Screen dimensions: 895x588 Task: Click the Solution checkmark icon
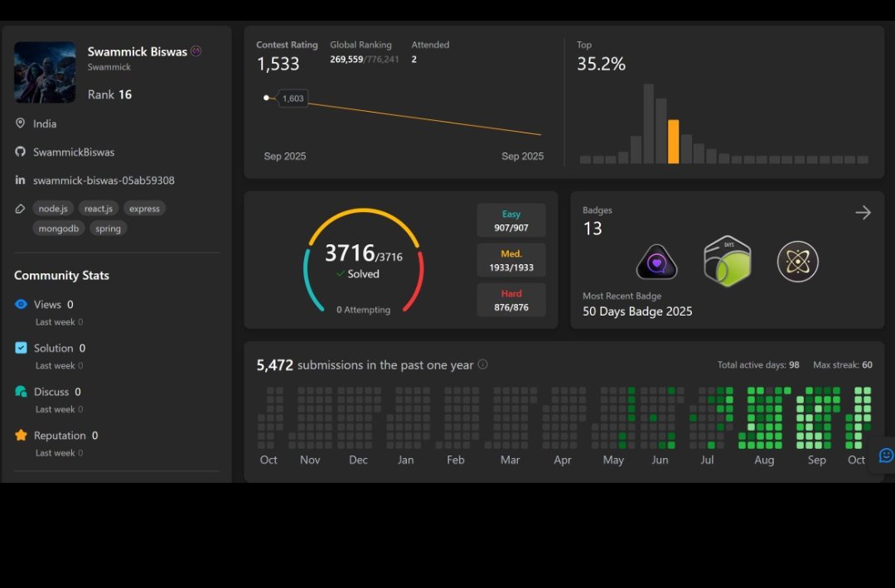(x=21, y=348)
